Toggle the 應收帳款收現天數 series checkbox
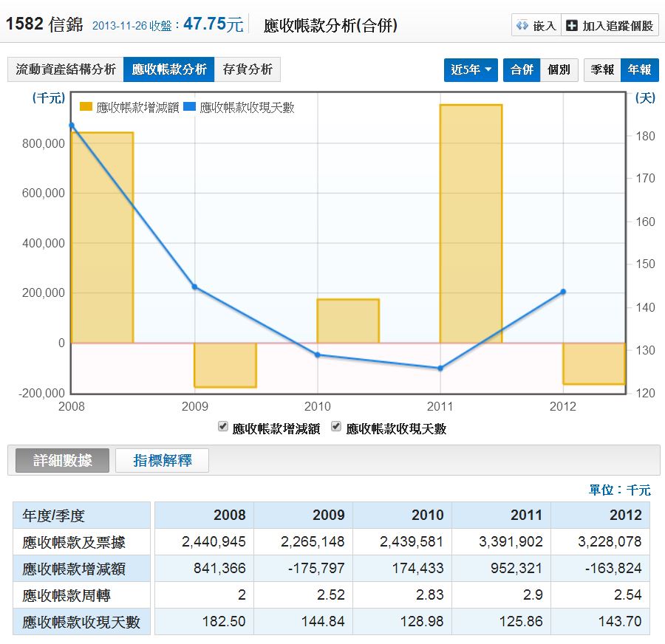This screenshot has width=665, height=644. coord(336,428)
